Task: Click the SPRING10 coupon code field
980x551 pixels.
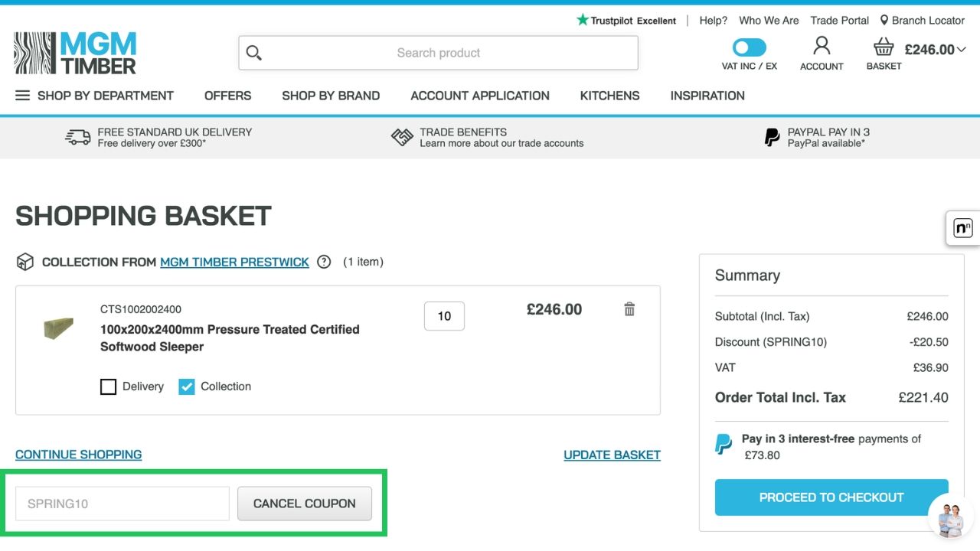Action: point(122,504)
